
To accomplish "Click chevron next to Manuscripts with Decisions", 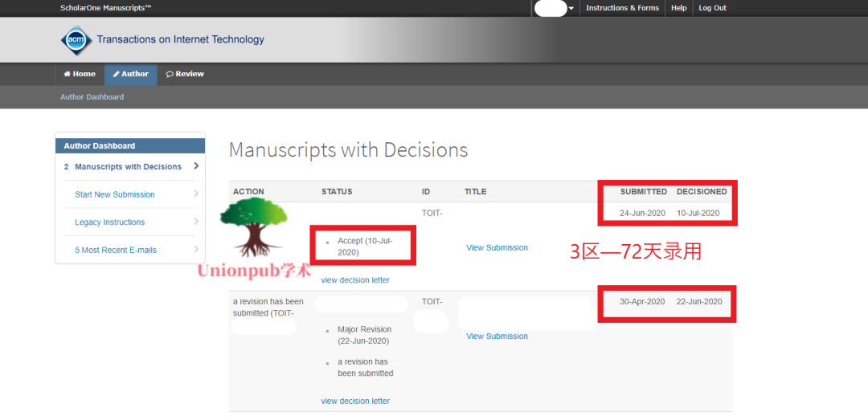I will (196, 166).
